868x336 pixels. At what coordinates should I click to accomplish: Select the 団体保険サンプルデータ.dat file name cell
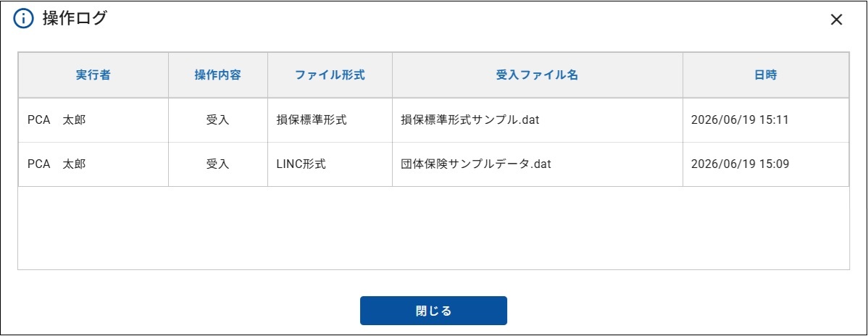[538, 164]
